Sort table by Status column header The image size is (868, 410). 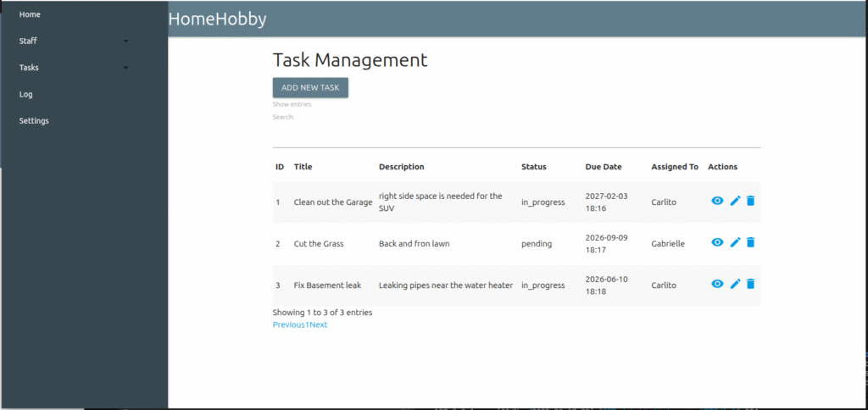(534, 167)
